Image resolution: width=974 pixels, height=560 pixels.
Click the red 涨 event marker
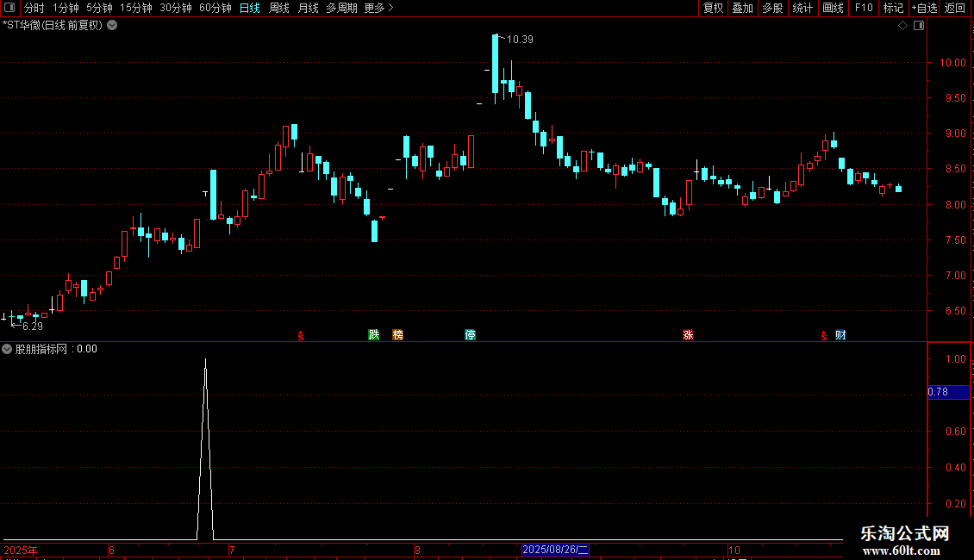tap(688, 334)
